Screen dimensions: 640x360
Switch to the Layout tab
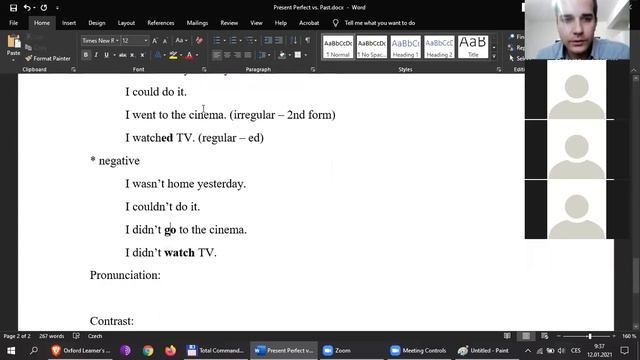[126, 23]
